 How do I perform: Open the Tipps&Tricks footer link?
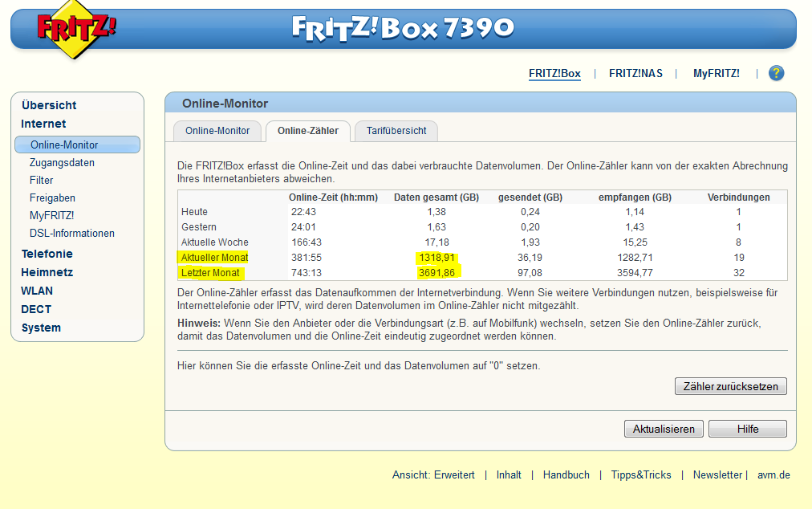click(641, 474)
